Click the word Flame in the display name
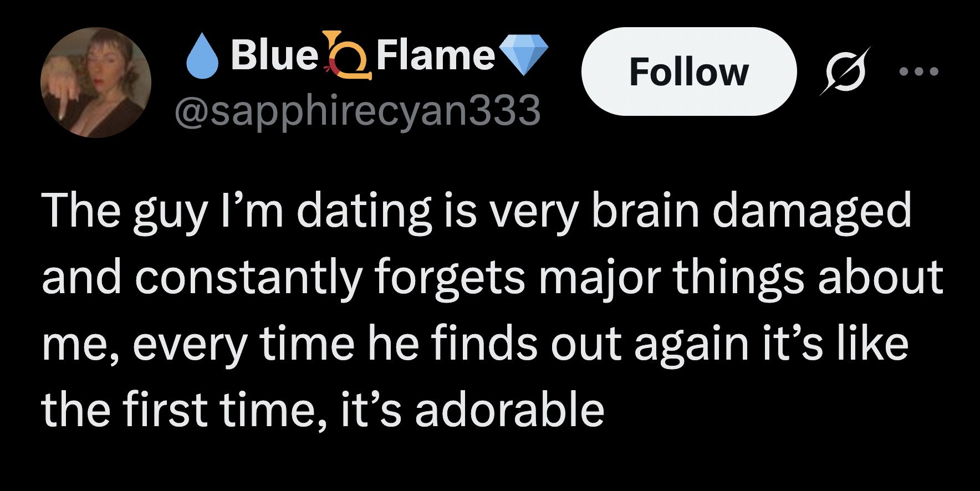This screenshot has height=491, width=980. (436, 55)
